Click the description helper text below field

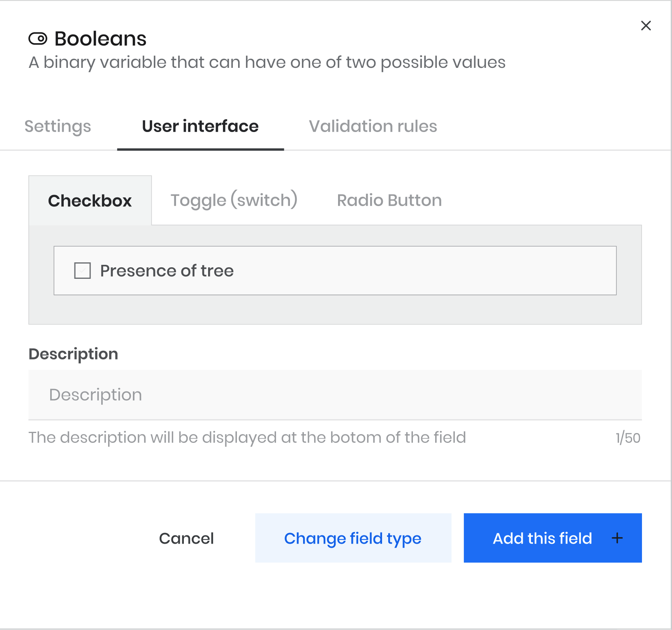247,438
